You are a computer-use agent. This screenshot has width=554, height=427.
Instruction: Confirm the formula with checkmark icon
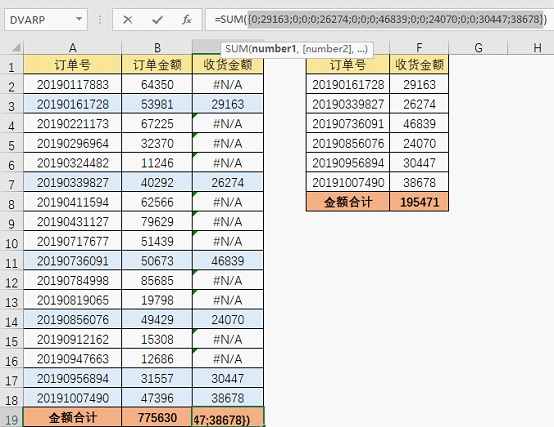coord(157,20)
